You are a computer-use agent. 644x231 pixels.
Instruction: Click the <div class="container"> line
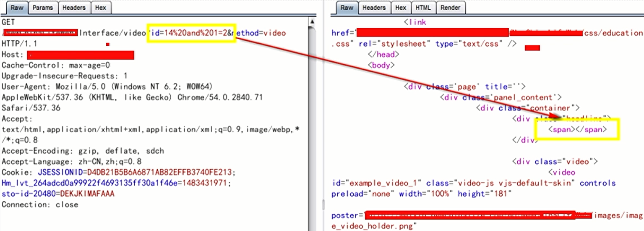pyautogui.click(x=528, y=108)
